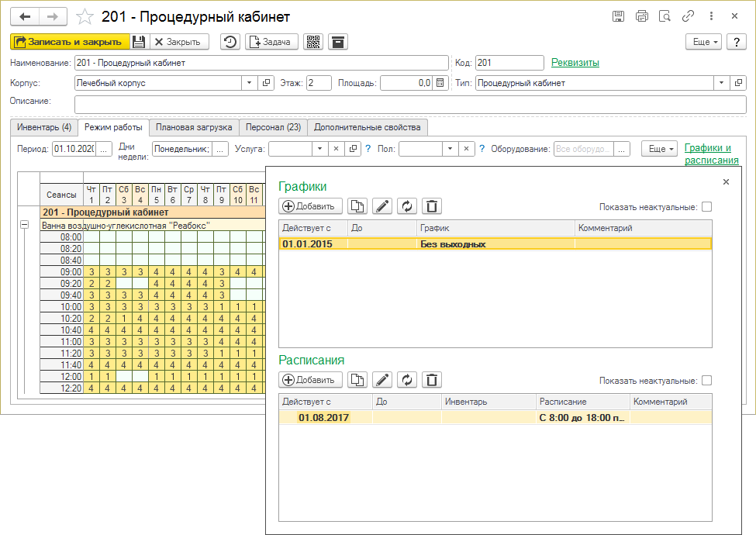
Task: Enable Показать неактуальные in Графики section
Action: pos(706,207)
